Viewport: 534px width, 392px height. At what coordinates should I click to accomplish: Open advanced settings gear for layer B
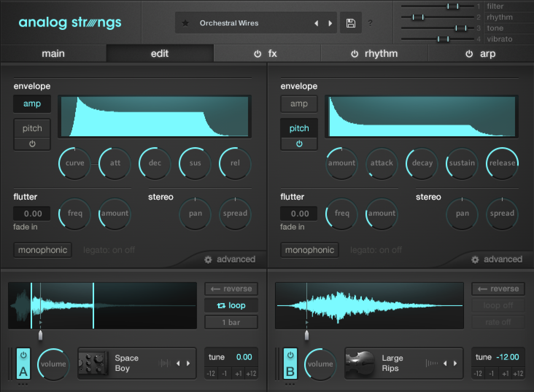tap(475, 259)
